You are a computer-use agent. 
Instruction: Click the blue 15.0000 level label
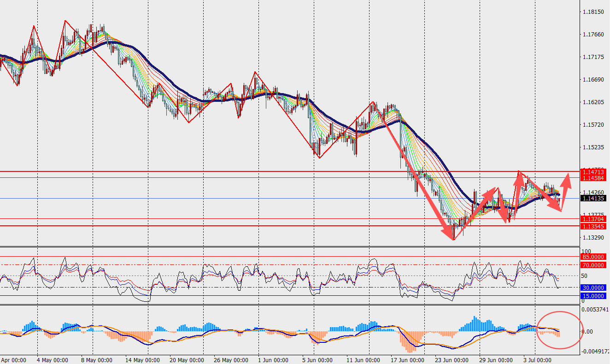(x=592, y=296)
